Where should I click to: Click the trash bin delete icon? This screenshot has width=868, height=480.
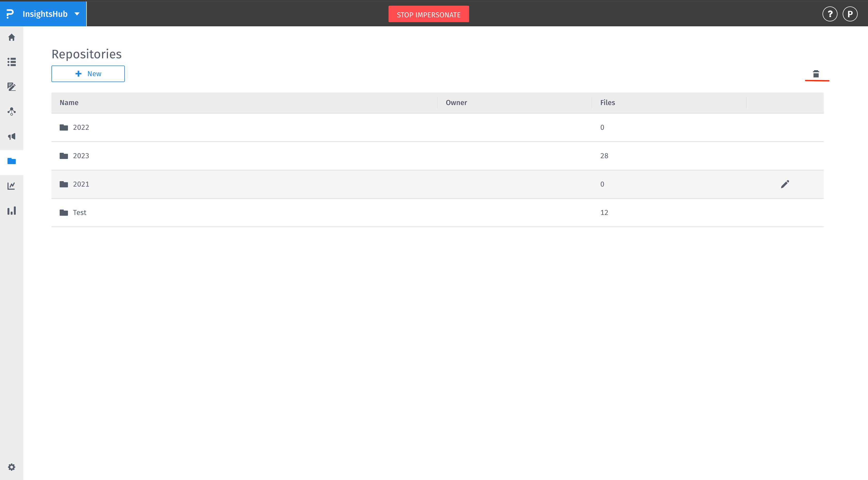816,74
